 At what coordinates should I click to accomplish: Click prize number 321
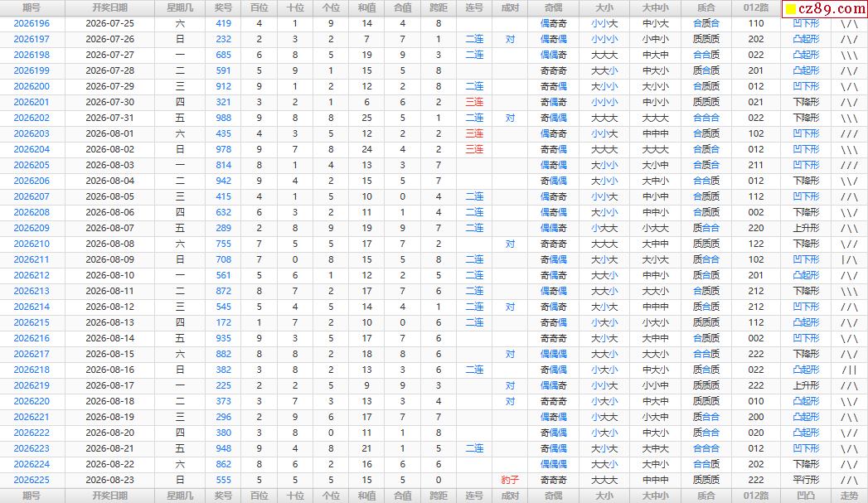(224, 103)
